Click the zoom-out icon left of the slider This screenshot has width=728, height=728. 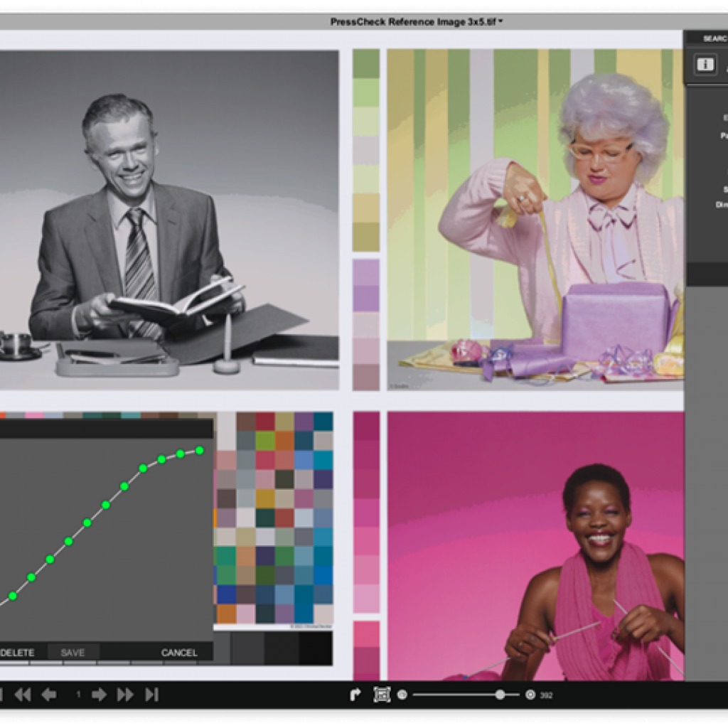coord(402,695)
